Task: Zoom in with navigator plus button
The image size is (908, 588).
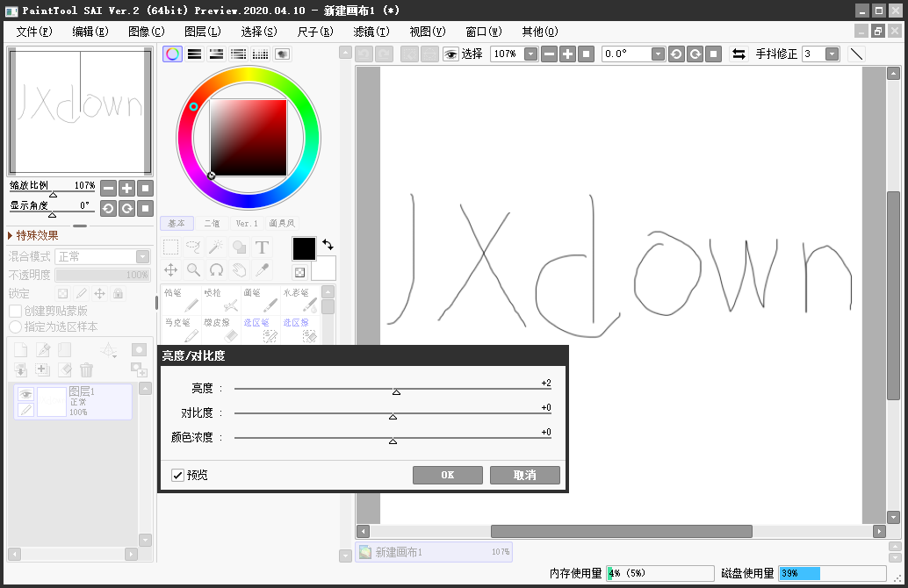Action: (126, 188)
